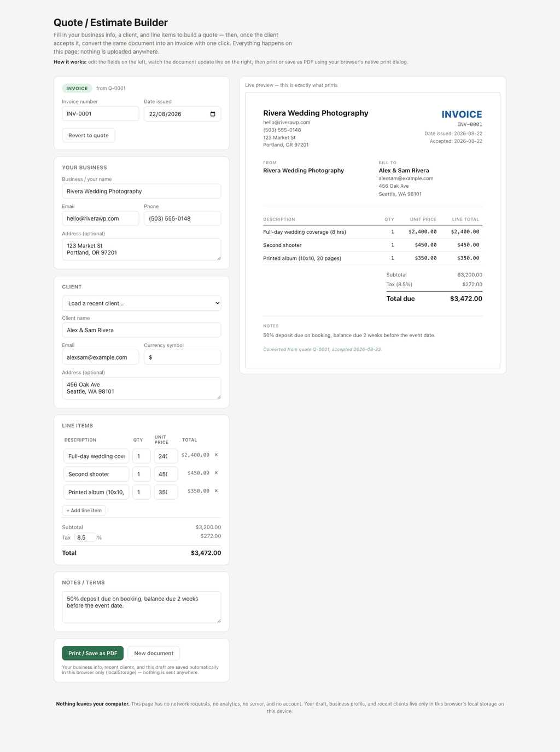Click 'Accepted: 2026-08-22' in the preview
This screenshot has width=560, height=752.
(456, 141)
